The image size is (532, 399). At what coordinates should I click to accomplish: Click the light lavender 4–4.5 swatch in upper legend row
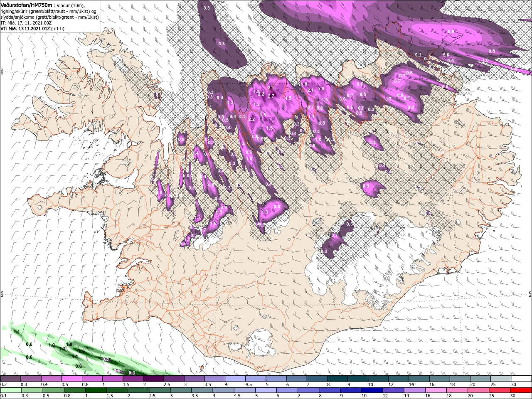point(235,379)
